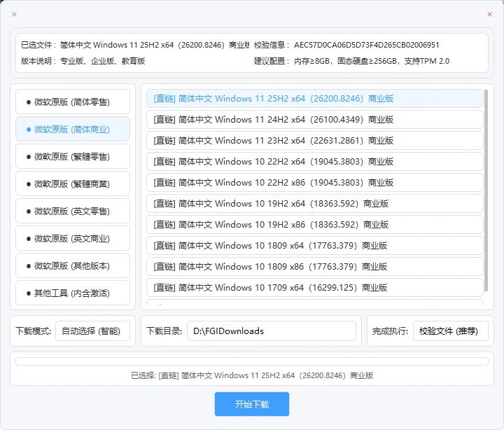Select Windows 11 25H2 x64 (26200.8246) 商业版 entry
This screenshot has height=430, width=504.
click(315, 99)
